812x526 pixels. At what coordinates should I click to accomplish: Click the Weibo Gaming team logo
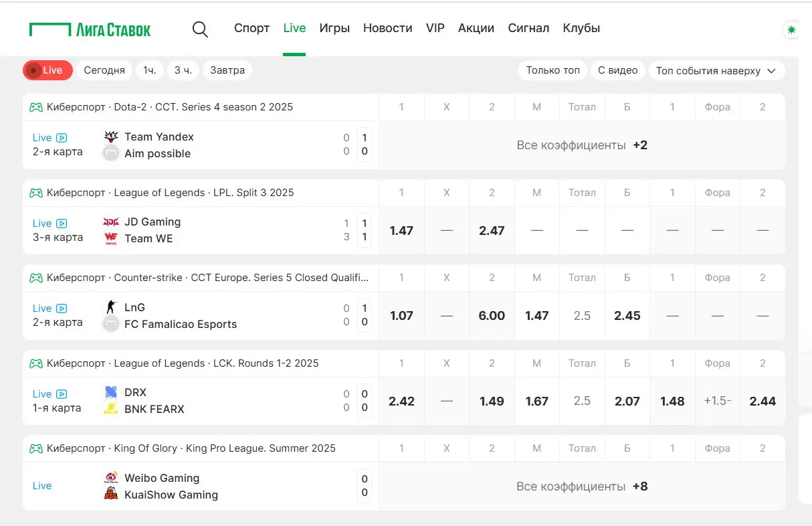(x=111, y=478)
